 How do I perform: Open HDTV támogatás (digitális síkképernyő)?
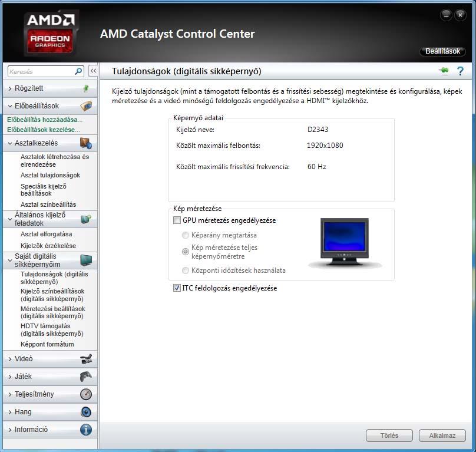tap(52, 330)
